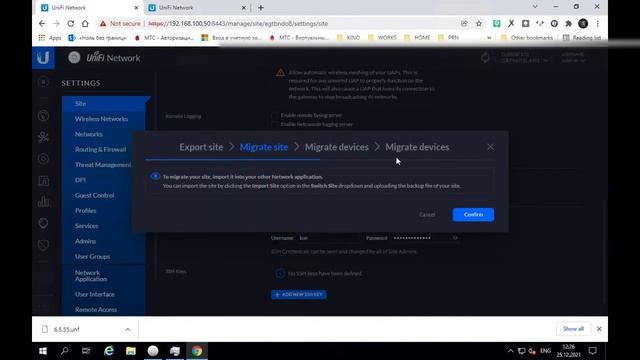Open Site settings menu item
The height and width of the screenshot is (360, 640).
tap(104, 104)
